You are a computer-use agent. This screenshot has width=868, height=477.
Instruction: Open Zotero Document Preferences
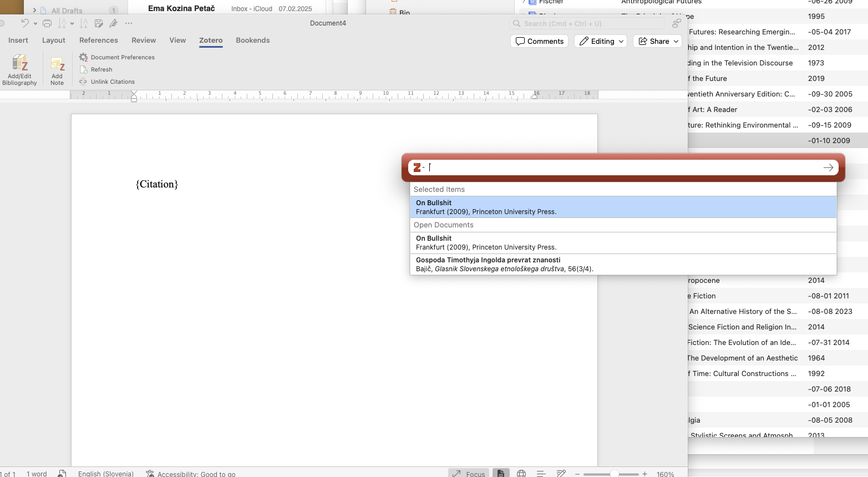tap(116, 57)
